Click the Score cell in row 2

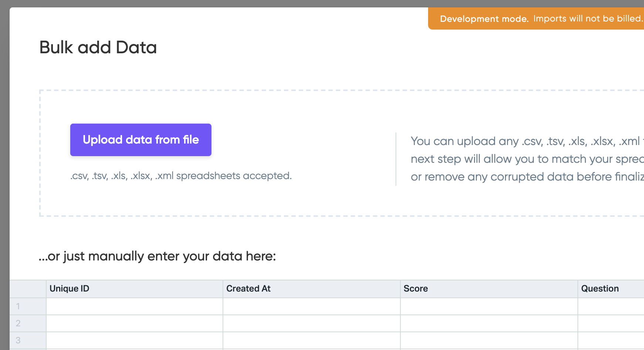pos(489,323)
